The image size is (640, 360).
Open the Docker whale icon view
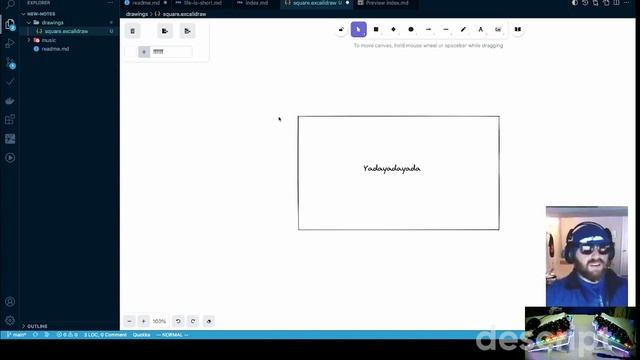coord(10,100)
